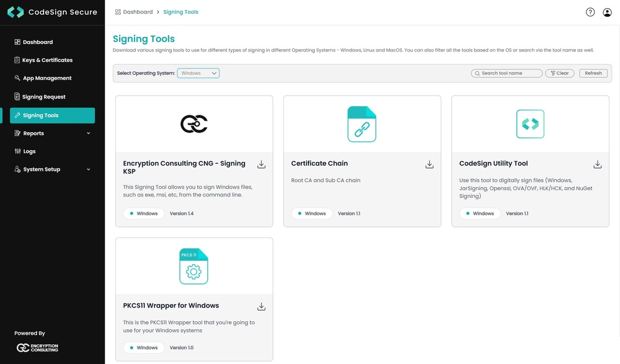
Task: Click 'Root CA and Sub CA chain' description
Action: tap(326, 180)
